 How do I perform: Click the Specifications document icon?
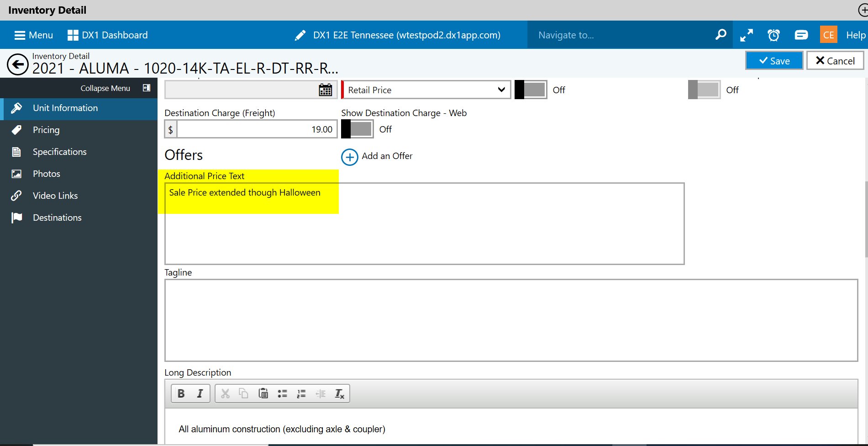tap(16, 152)
